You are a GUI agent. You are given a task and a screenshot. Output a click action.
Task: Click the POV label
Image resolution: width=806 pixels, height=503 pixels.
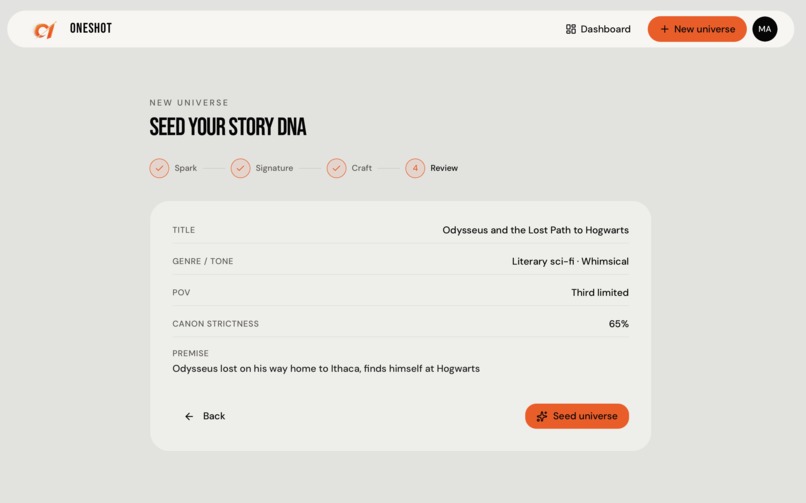(181, 293)
